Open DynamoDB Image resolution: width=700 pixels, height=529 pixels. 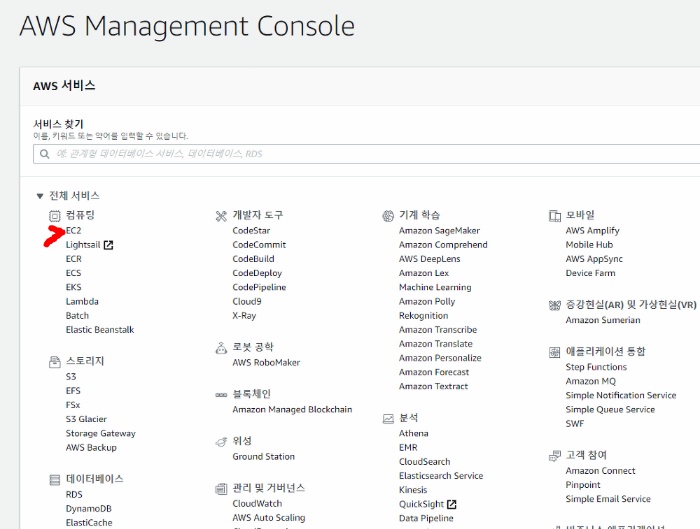pyautogui.click(x=89, y=508)
